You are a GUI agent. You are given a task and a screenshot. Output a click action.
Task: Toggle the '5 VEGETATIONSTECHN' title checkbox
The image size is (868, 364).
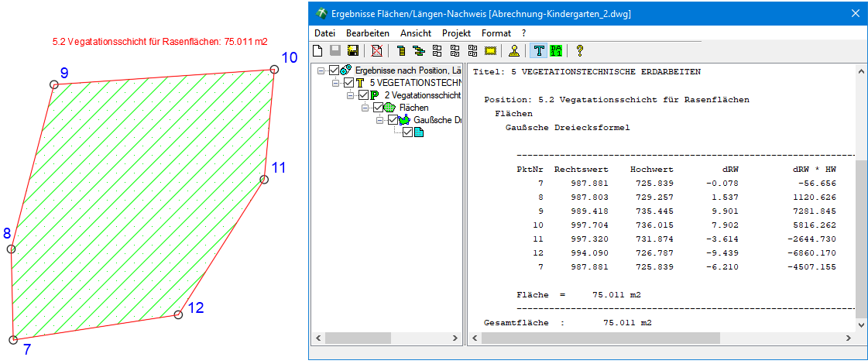coord(348,83)
